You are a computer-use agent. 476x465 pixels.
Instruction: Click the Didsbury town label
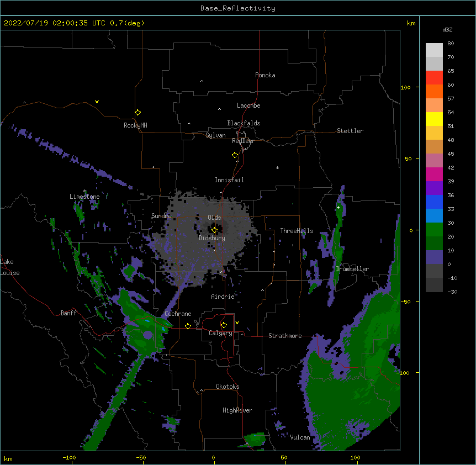click(x=212, y=238)
